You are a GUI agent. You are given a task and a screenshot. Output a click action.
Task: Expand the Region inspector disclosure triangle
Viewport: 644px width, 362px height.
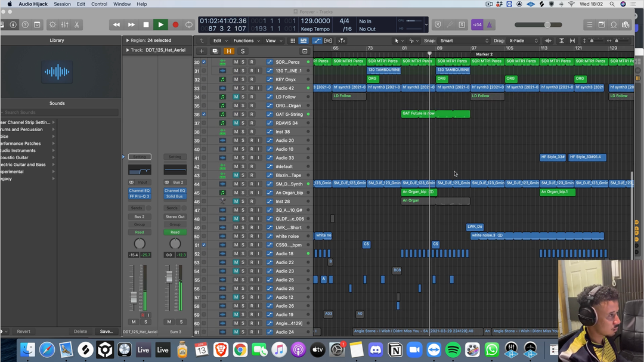tap(128, 41)
